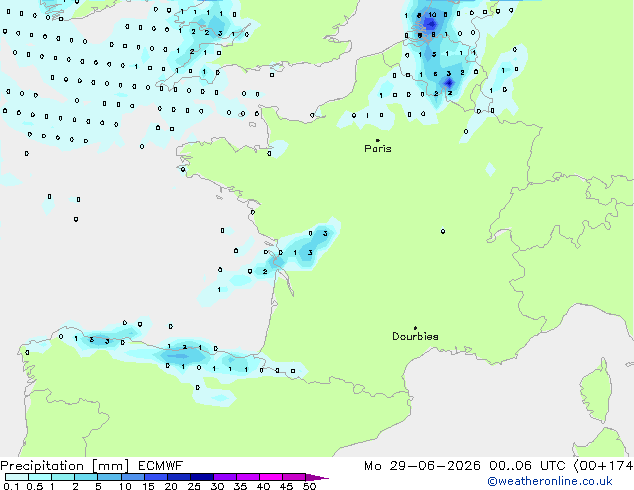
Task: Click the '25' legend scale label
Action: (x=194, y=486)
